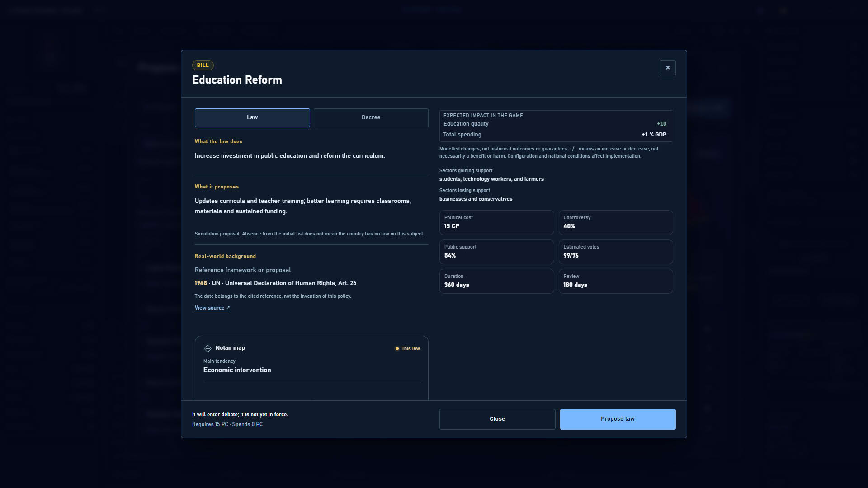
Task: Click Economic intervention main tendency text
Action: pyautogui.click(x=237, y=370)
